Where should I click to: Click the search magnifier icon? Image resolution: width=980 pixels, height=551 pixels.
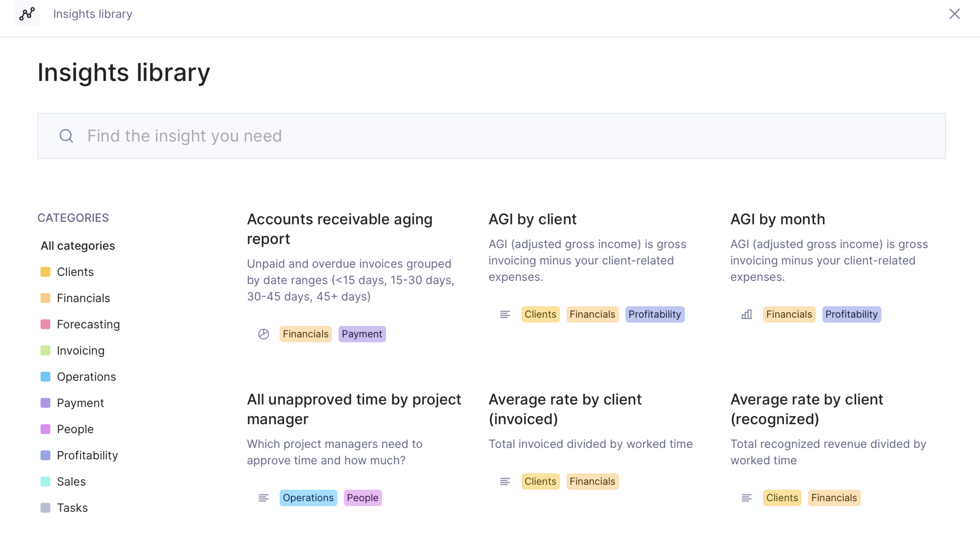coord(66,136)
